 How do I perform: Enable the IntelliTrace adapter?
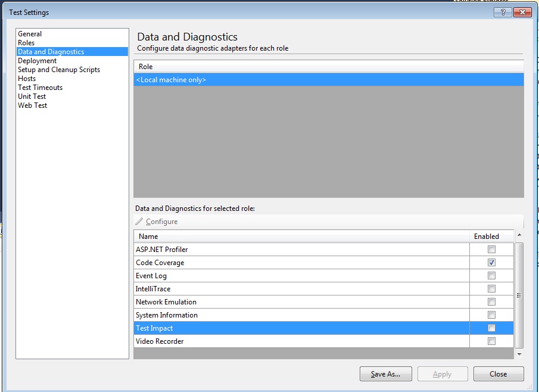click(491, 288)
